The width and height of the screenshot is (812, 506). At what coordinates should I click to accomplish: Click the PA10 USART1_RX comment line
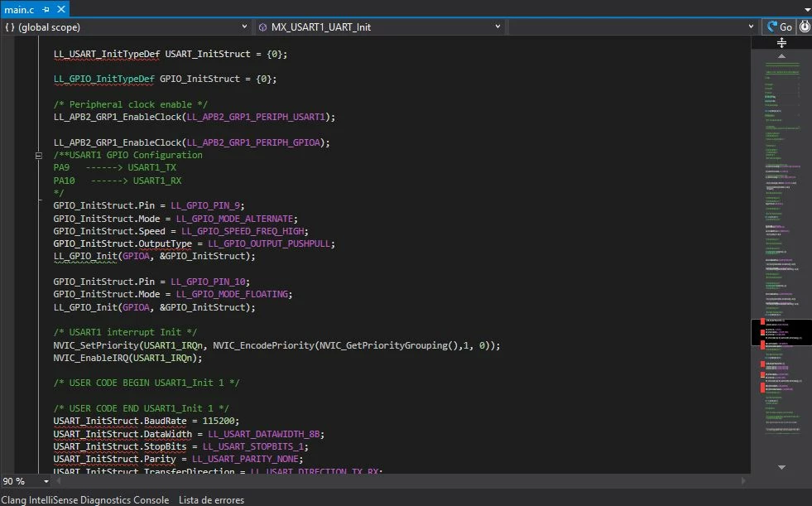click(118, 181)
